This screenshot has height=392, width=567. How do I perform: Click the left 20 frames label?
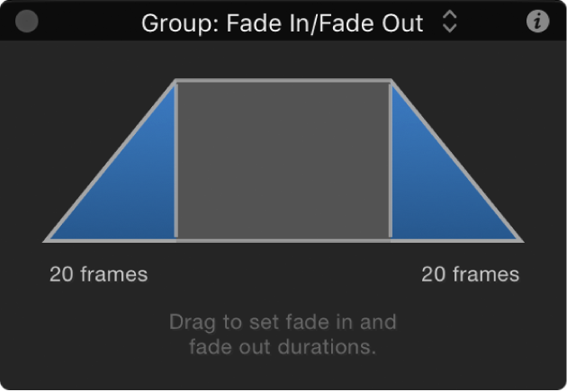pos(98,274)
